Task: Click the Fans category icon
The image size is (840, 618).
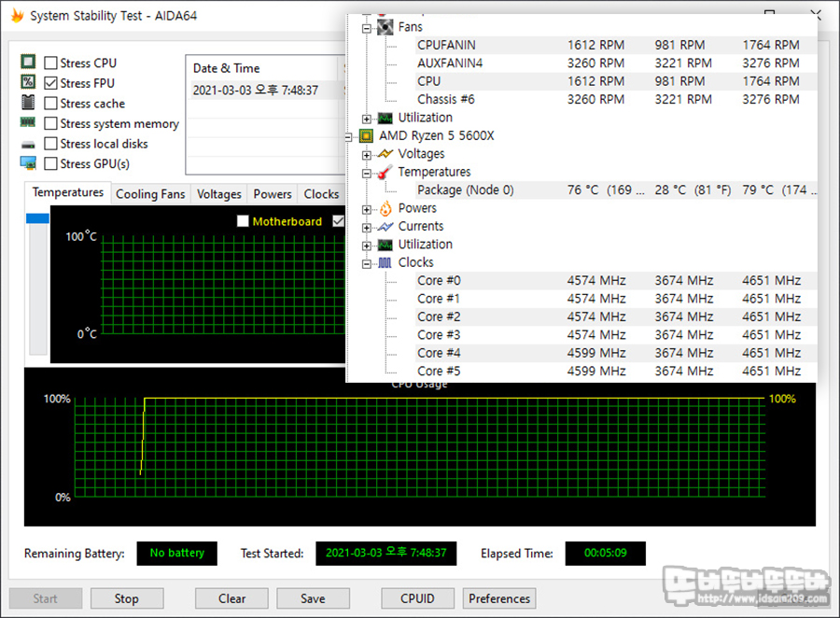Action: pyautogui.click(x=385, y=27)
